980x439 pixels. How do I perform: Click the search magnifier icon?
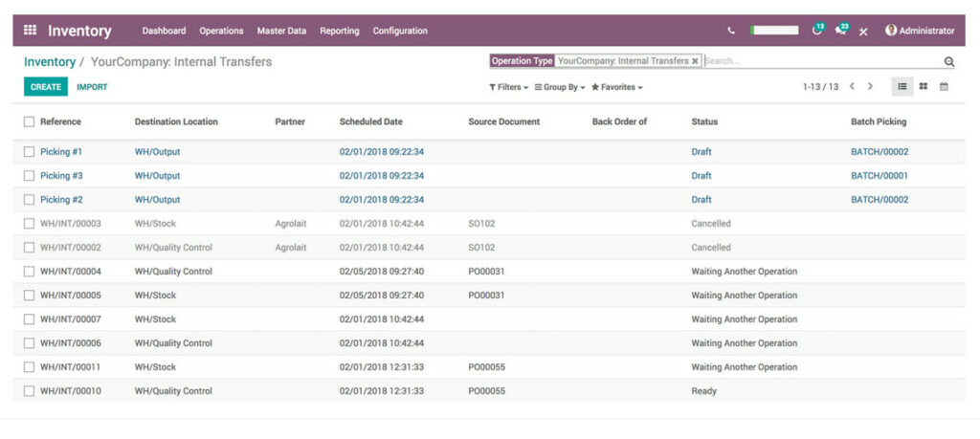point(948,61)
